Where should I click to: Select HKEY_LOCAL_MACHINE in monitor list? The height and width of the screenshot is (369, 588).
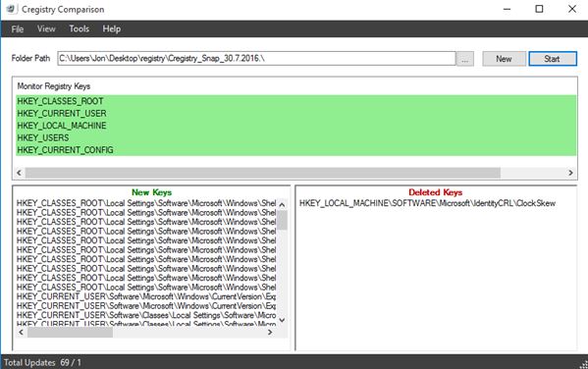(296, 126)
